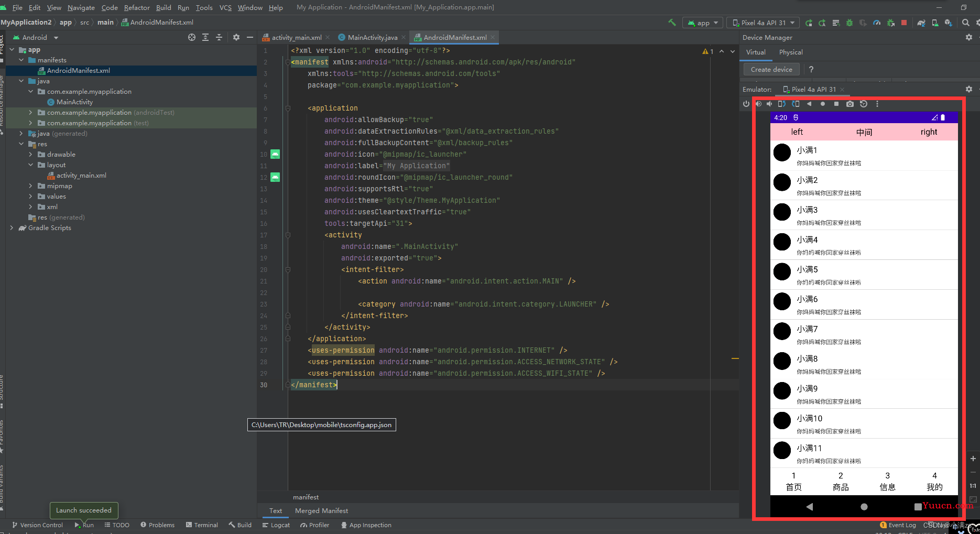
Task: Rotate emulator left icon
Action: click(782, 104)
